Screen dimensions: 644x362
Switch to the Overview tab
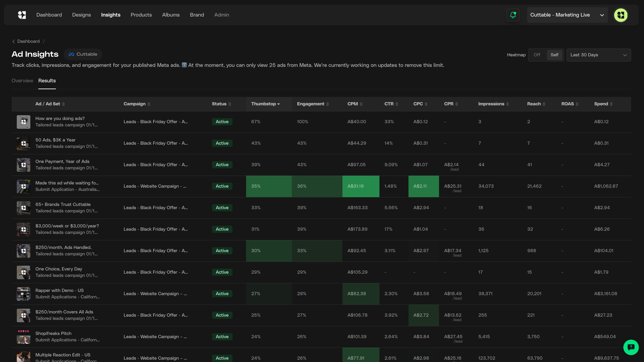coord(22,81)
